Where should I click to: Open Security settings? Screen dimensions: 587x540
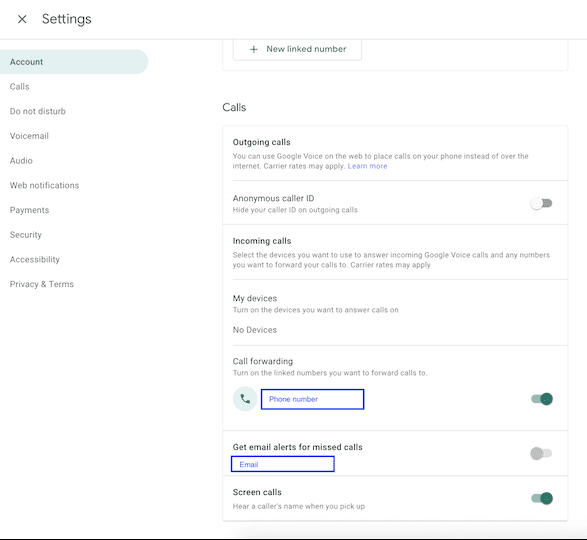pos(26,235)
